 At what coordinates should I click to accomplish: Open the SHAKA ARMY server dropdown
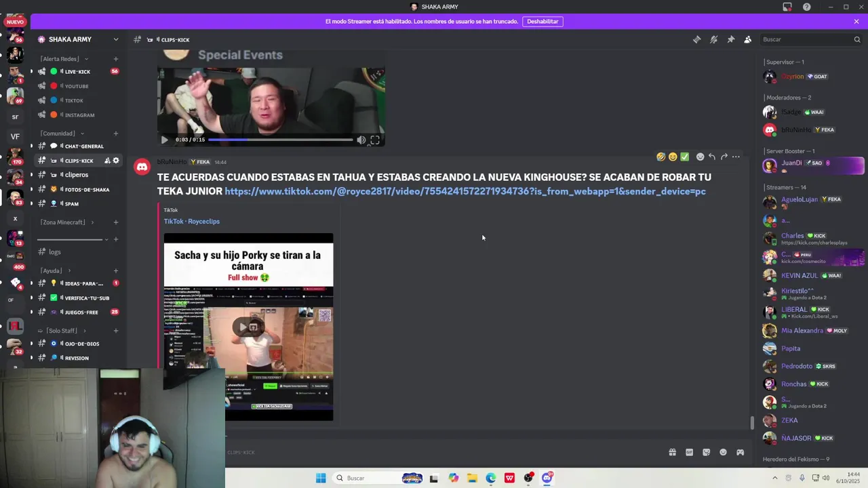(x=116, y=39)
